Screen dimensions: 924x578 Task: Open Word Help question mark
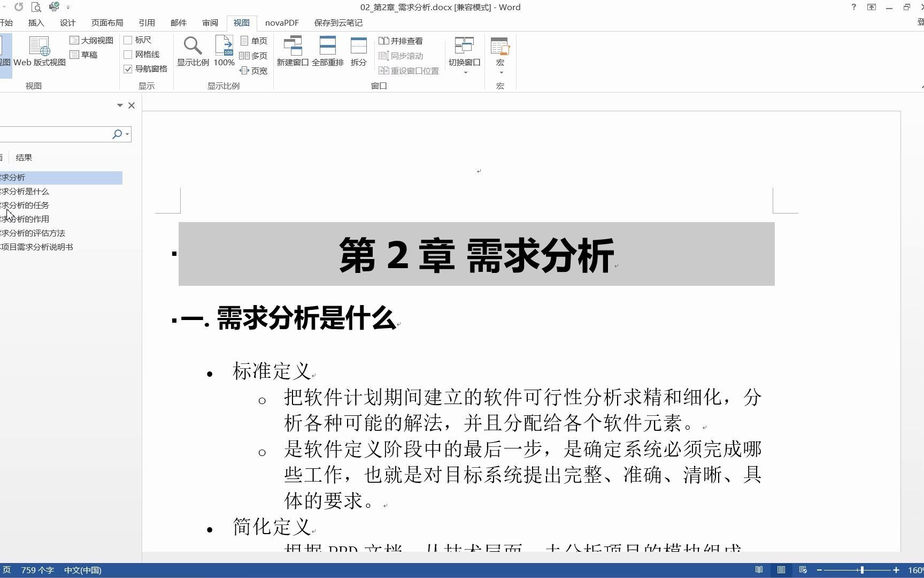click(853, 7)
